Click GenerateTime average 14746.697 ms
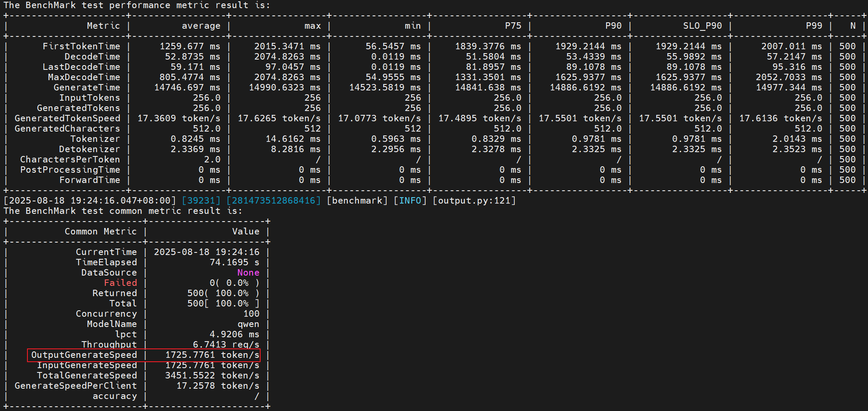Screen dimensions: 868x411 point(187,87)
